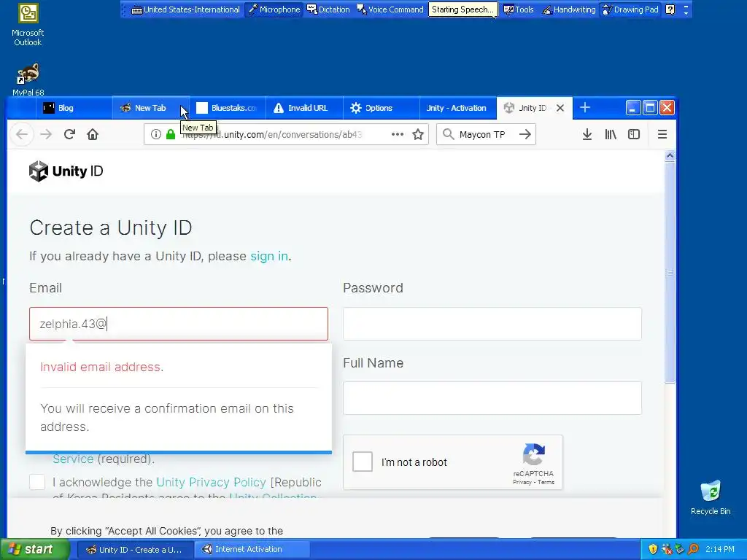Viewport: 747px width, 560px height.
Task: Open Handwriting options on language bar
Action: [x=569, y=9]
